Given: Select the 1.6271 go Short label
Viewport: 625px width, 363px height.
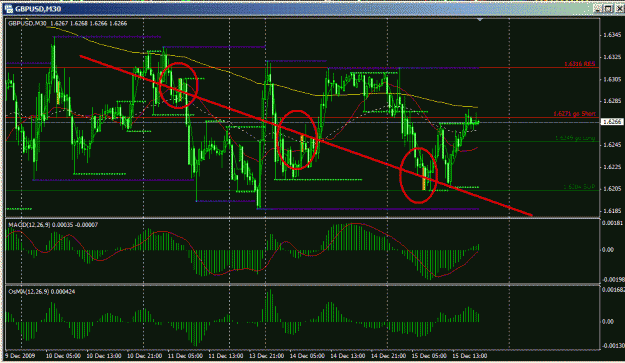Looking at the screenshot, I should point(574,114).
